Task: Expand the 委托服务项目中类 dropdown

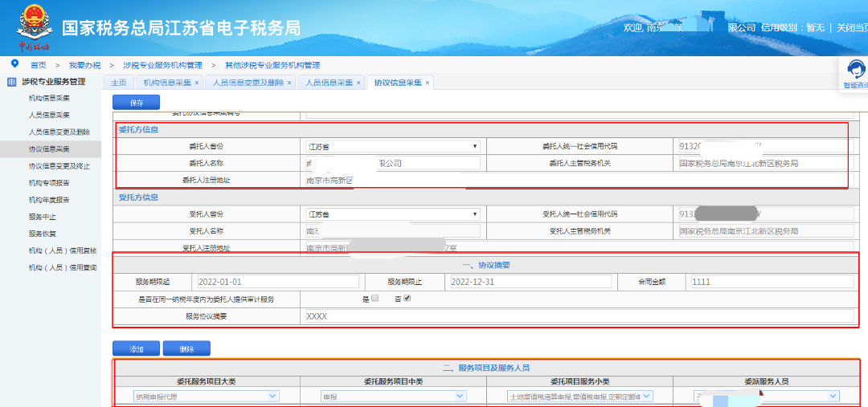Action: [394, 396]
